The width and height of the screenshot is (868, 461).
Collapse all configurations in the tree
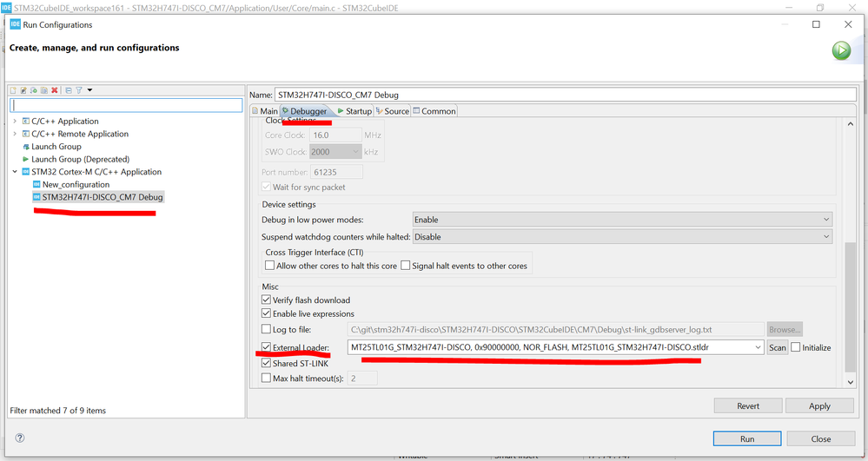tap(69, 90)
